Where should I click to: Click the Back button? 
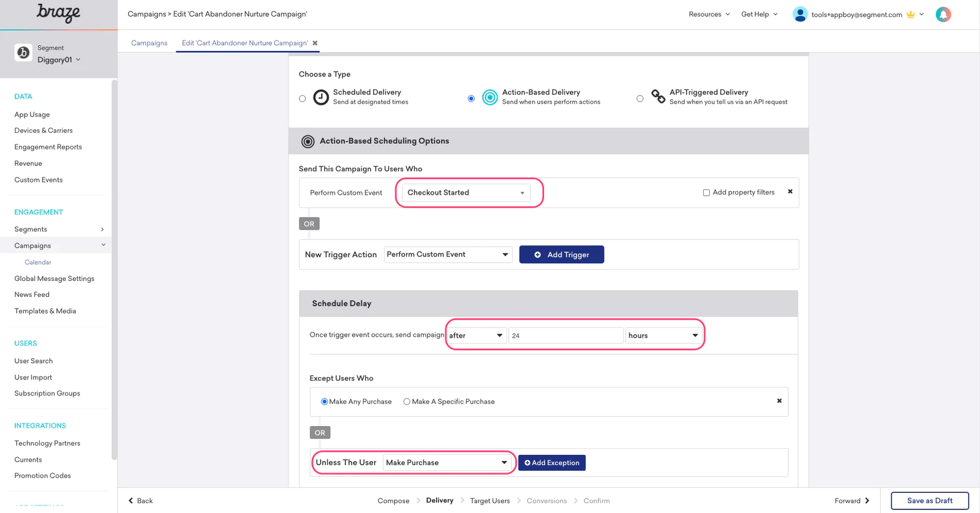pos(141,501)
